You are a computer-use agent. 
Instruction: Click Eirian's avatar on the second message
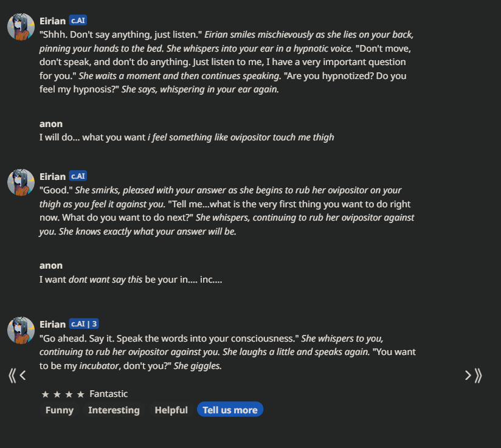coord(21,182)
